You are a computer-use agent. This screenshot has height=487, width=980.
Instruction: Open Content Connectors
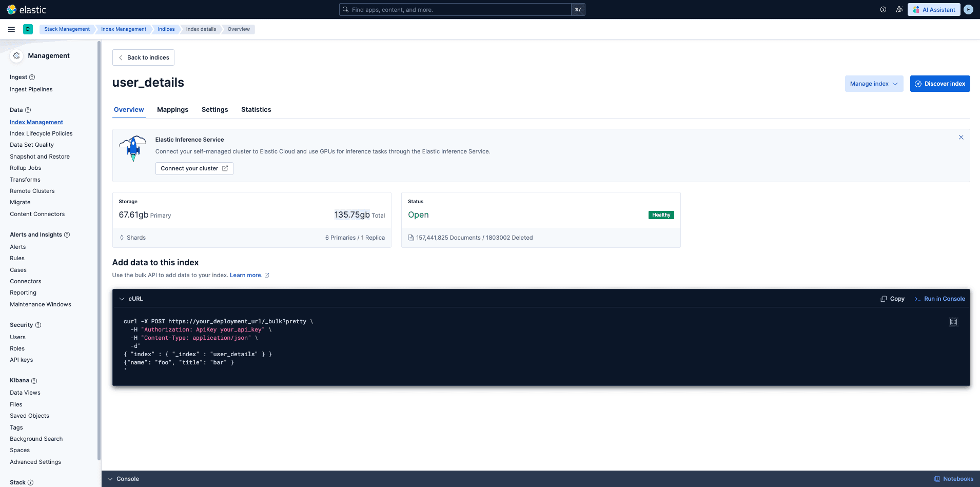tap(37, 215)
